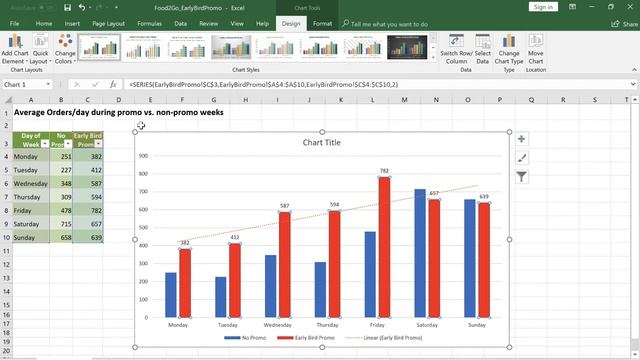Open Quick Layout gallery
640x360 pixels.
coord(40,49)
